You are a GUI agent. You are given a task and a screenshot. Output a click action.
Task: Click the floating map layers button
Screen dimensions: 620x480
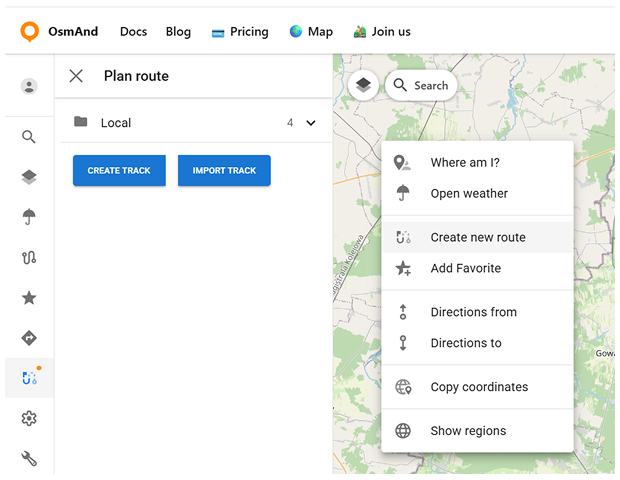pyautogui.click(x=363, y=86)
